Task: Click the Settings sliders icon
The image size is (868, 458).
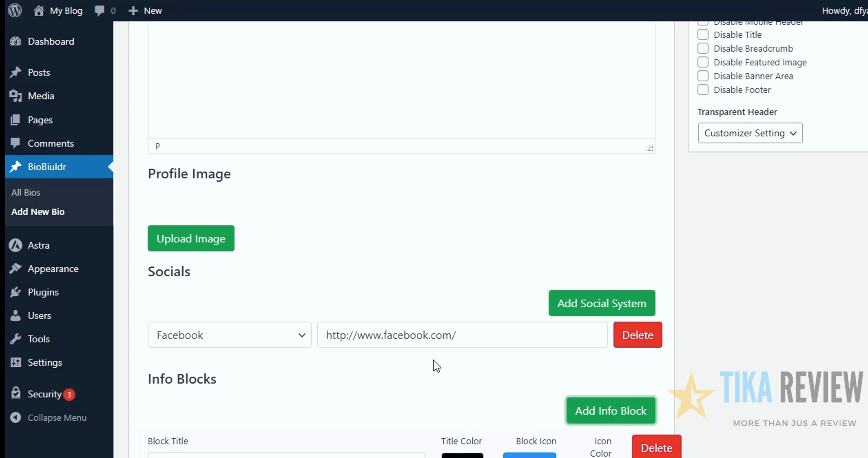Action: point(15,362)
